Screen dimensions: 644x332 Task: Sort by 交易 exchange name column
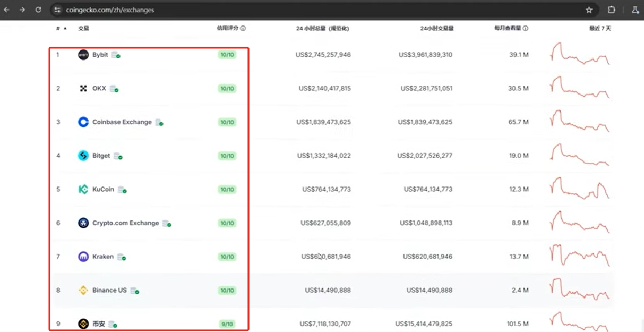tap(83, 29)
